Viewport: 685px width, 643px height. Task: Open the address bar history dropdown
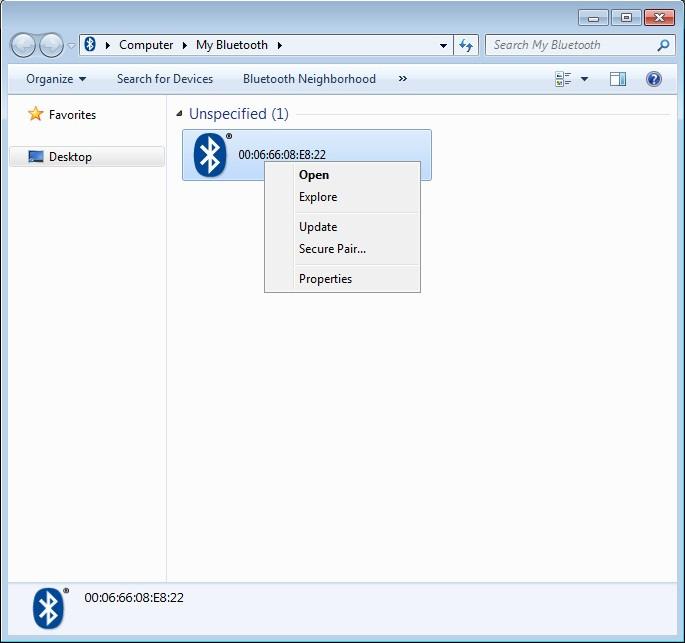click(443, 45)
